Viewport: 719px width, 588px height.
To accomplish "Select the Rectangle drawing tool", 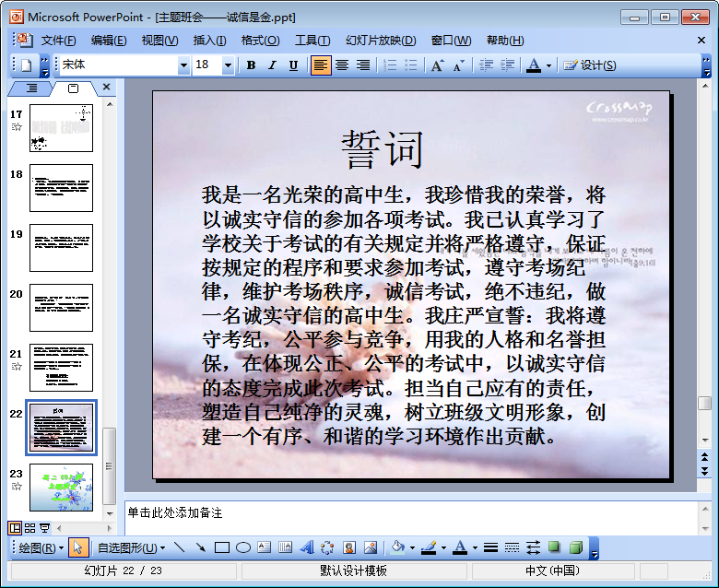I will pos(222,547).
